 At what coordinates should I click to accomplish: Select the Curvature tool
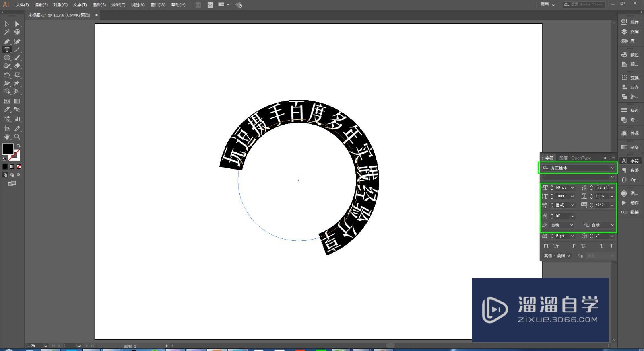(x=17, y=41)
